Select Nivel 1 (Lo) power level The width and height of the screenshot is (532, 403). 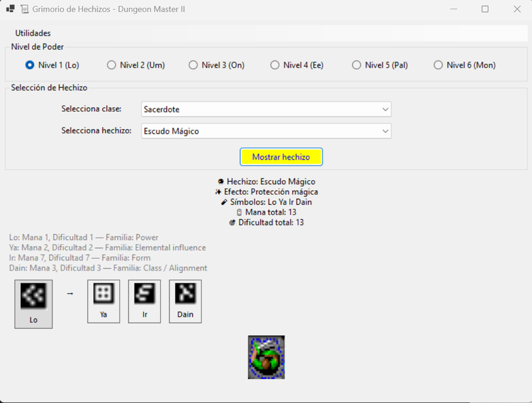[53, 65]
